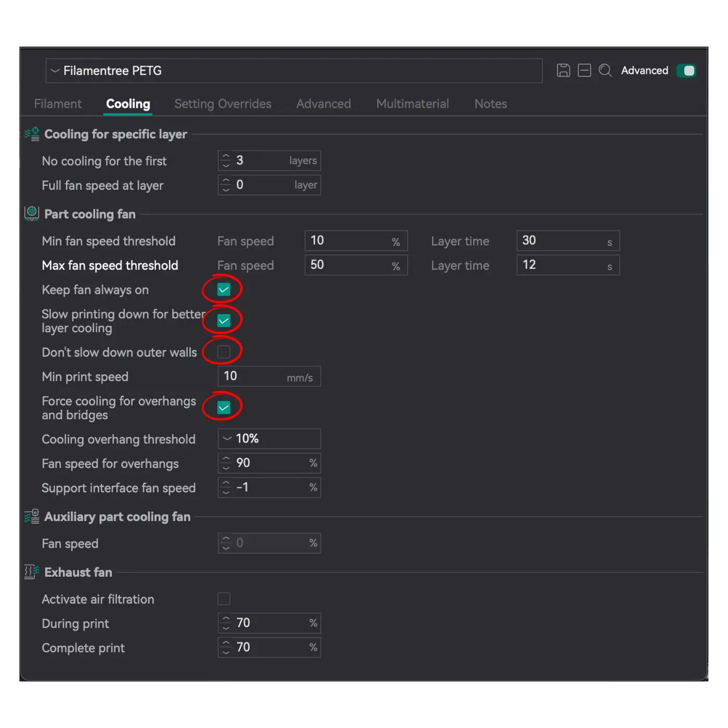Open the settings search icon
This screenshot has height=728, width=728.
605,70
